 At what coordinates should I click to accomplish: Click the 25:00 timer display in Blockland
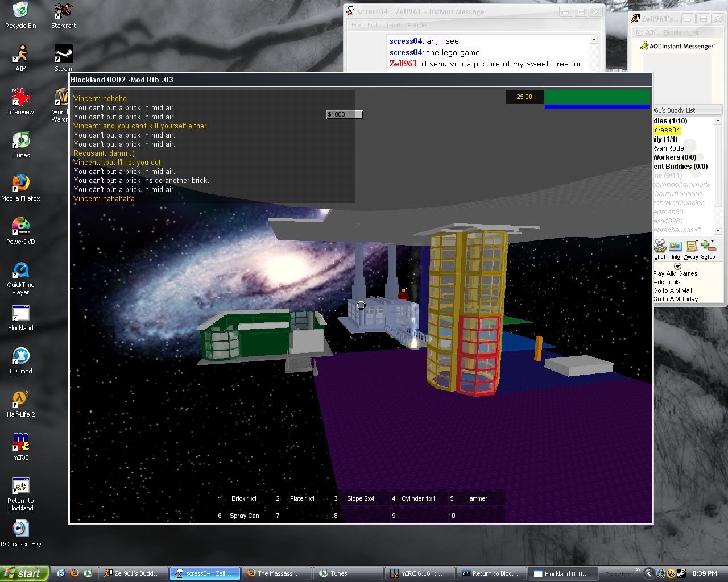(524, 97)
